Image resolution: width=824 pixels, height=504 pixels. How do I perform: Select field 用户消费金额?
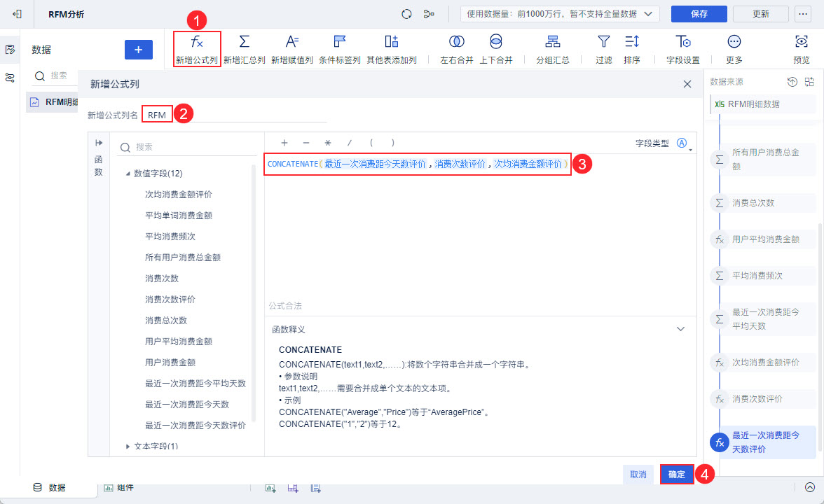[x=170, y=363]
